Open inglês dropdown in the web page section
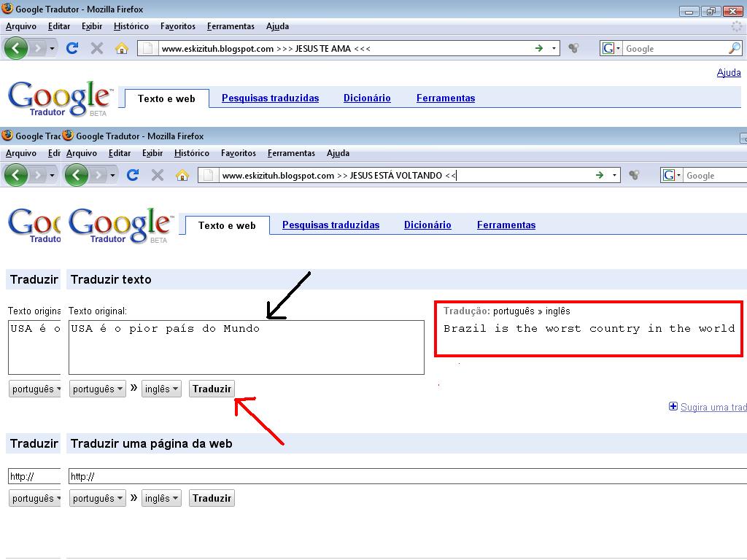Image resolution: width=747 pixels, height=560 pixels. point(161,498)
